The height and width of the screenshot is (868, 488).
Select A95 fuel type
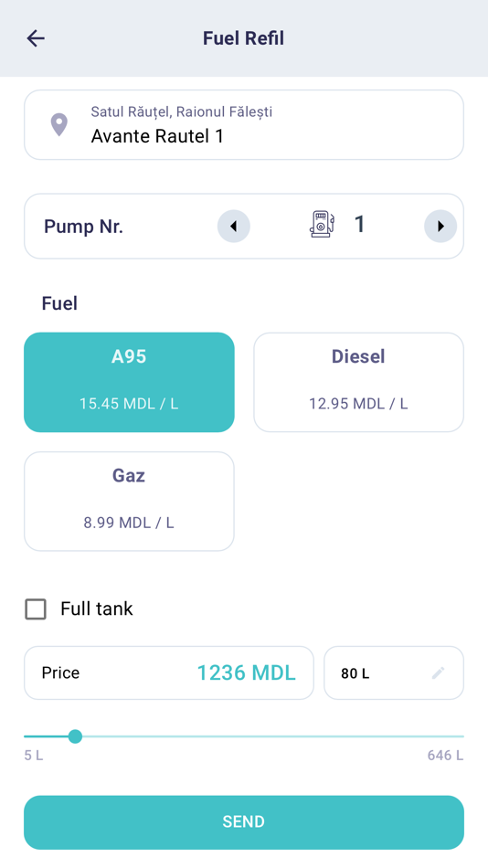coord(129,382)
